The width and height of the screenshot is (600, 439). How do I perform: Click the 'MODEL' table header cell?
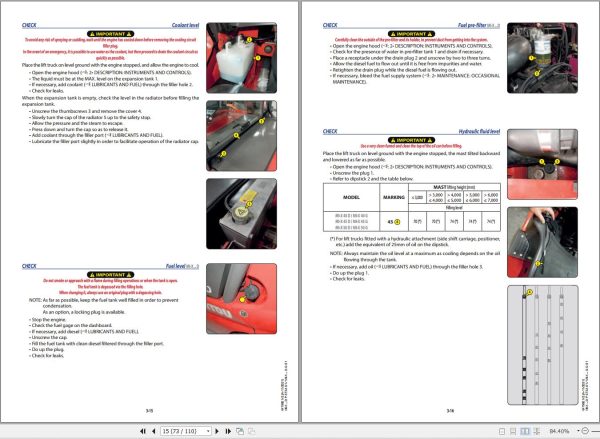click(351, 197)
